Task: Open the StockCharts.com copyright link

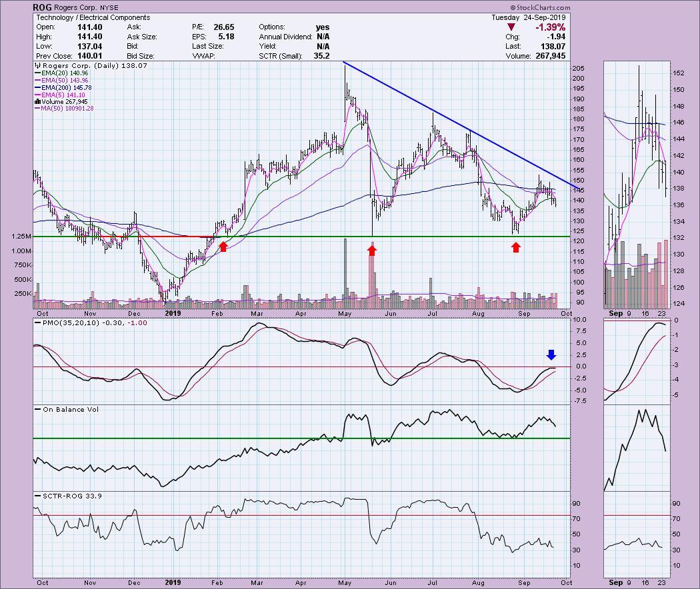Action: [540, 7]
